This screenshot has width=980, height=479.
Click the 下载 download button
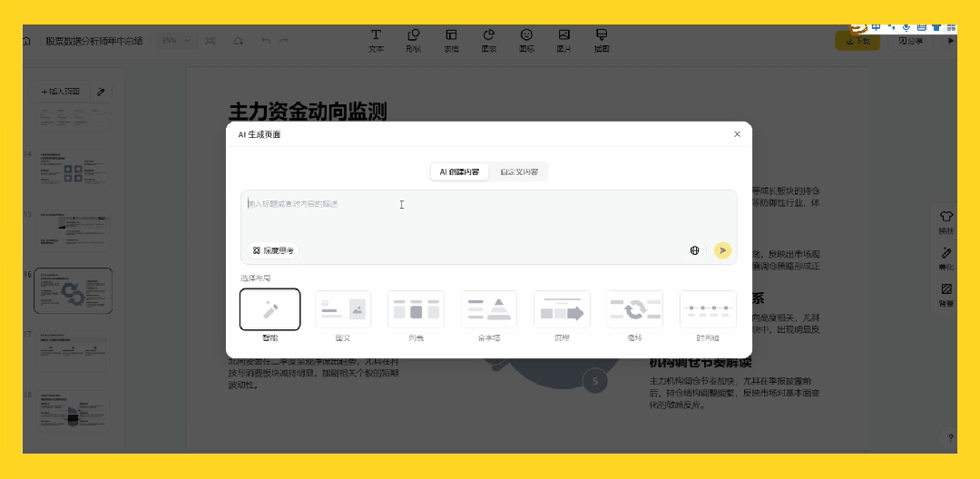point(857,41)
